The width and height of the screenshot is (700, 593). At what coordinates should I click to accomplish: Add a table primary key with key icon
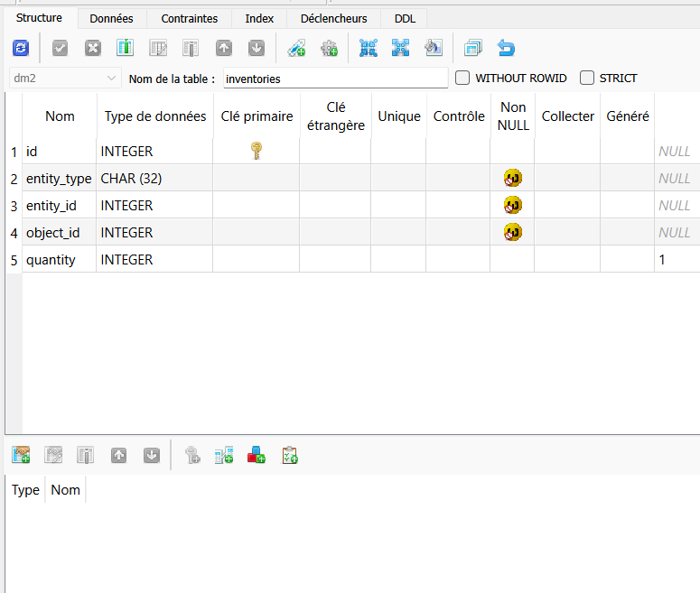click(192, 455)
